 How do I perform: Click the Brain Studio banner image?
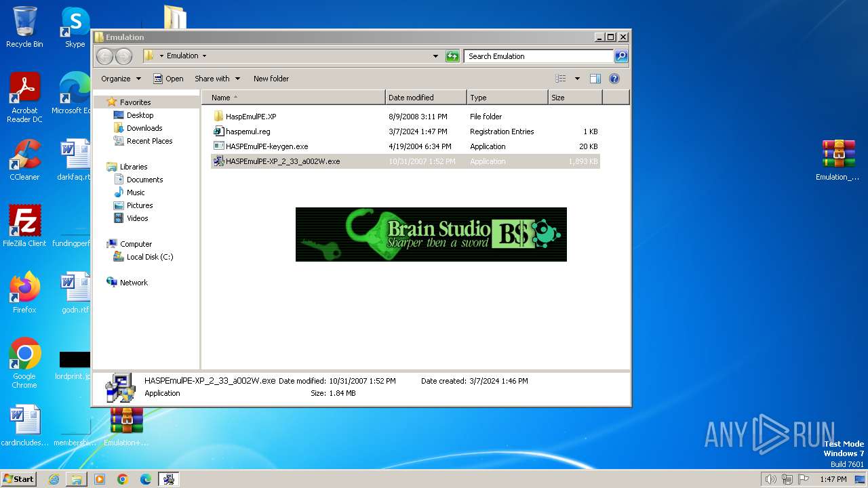click(431, 234)
